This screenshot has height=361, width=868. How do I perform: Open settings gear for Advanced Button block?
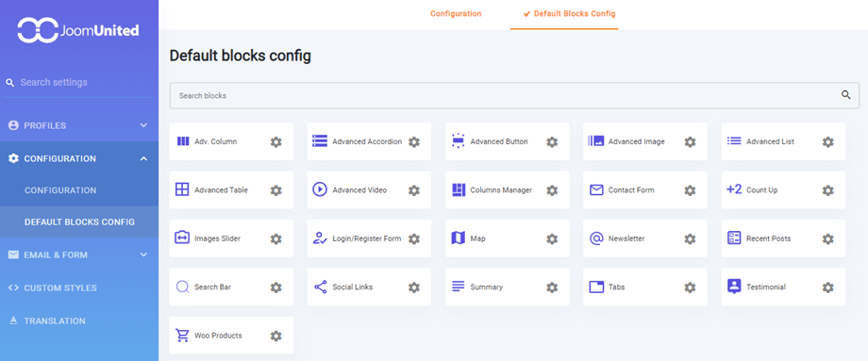coord(551,142)
